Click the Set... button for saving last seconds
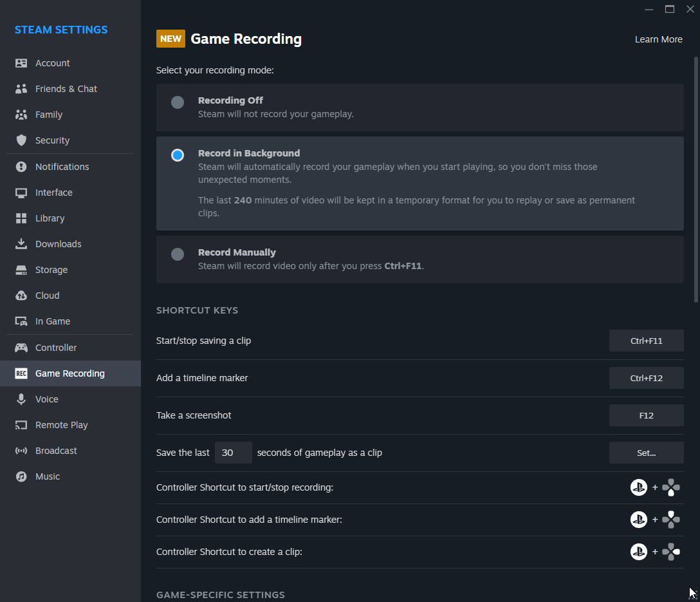700x602 pixels. pos(646,453)
